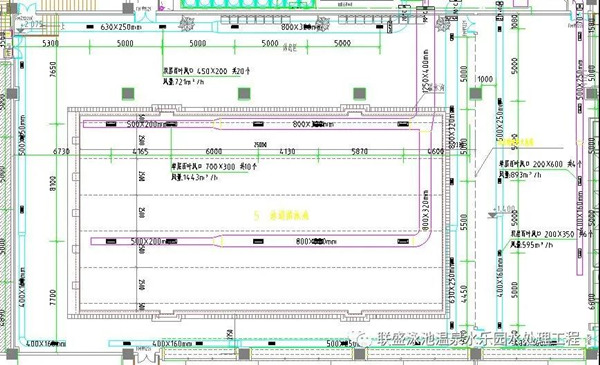Click the +1.100 elevation marker

click(x=504, y=209)
